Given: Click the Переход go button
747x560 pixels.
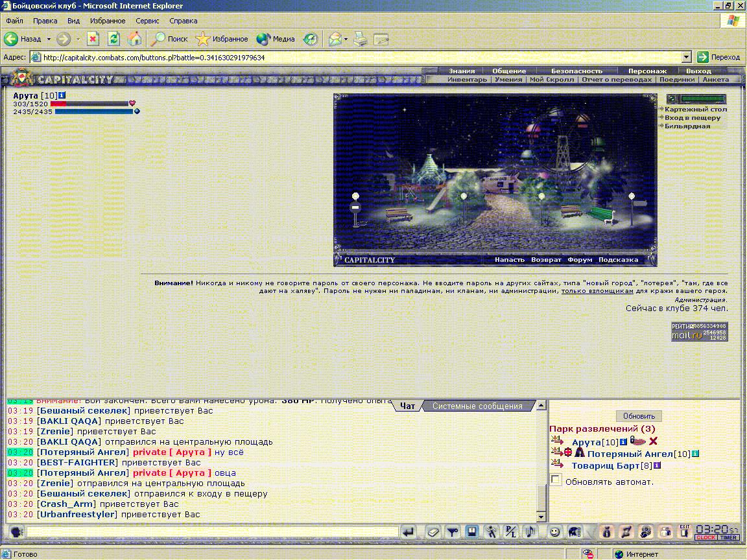Looking at the screenshot, I should (719, 57).
